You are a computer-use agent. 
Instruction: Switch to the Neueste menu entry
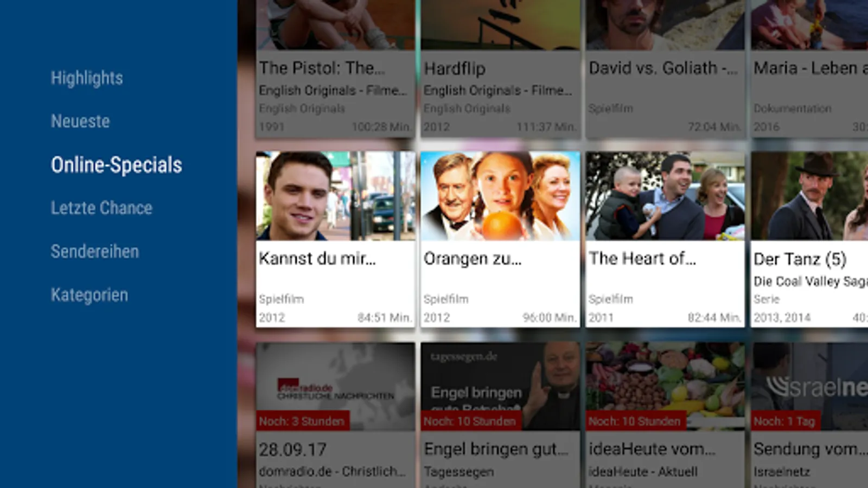click(80, 121)
